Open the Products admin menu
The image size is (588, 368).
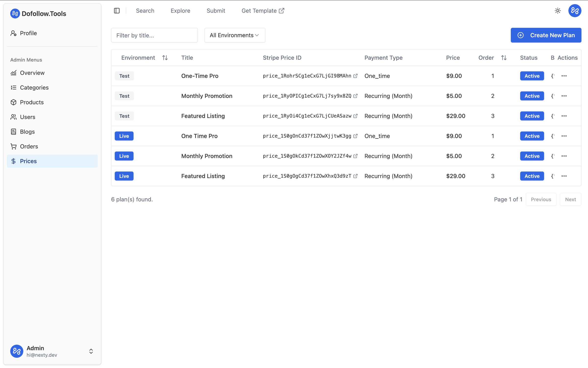pos(32,102)
